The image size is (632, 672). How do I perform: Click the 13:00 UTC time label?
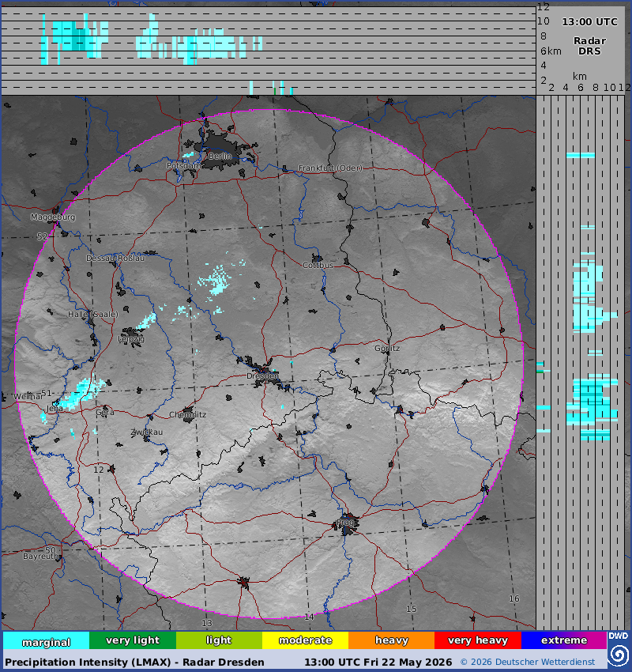pyautogui.click(x=589, y=22)
